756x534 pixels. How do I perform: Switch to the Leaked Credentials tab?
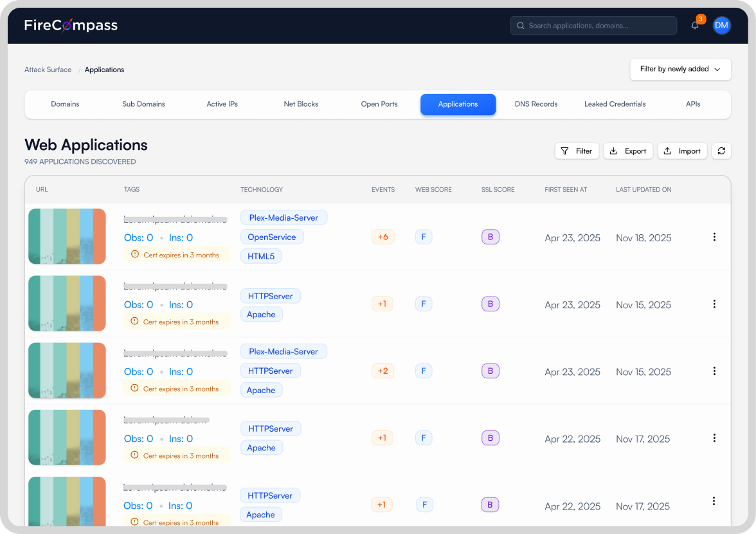(x=615, y=104)
